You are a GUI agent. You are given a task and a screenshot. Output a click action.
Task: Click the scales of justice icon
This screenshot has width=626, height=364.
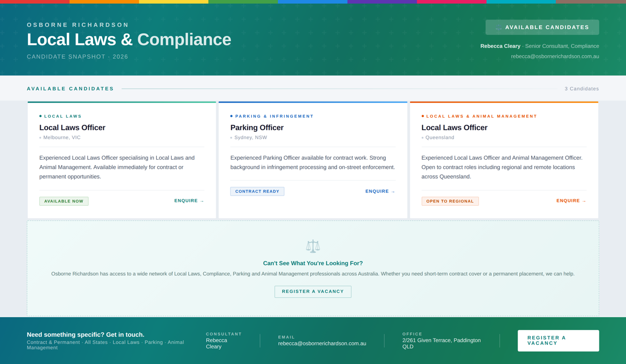coord(313,246)
